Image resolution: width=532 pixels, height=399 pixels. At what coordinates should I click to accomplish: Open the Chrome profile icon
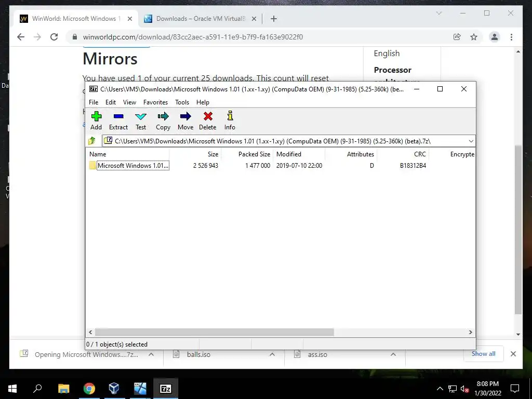click(x=495, y=37)
